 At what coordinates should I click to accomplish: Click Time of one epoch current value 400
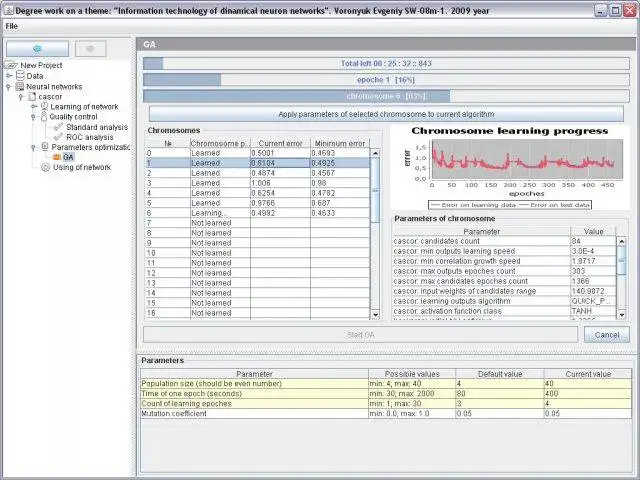coord(588,393)
